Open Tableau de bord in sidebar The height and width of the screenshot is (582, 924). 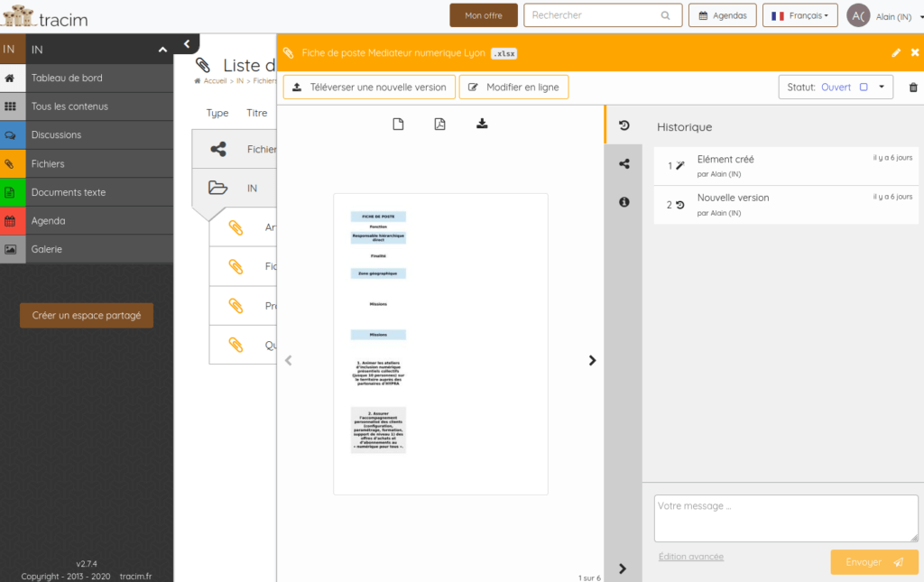pos(67,78)
